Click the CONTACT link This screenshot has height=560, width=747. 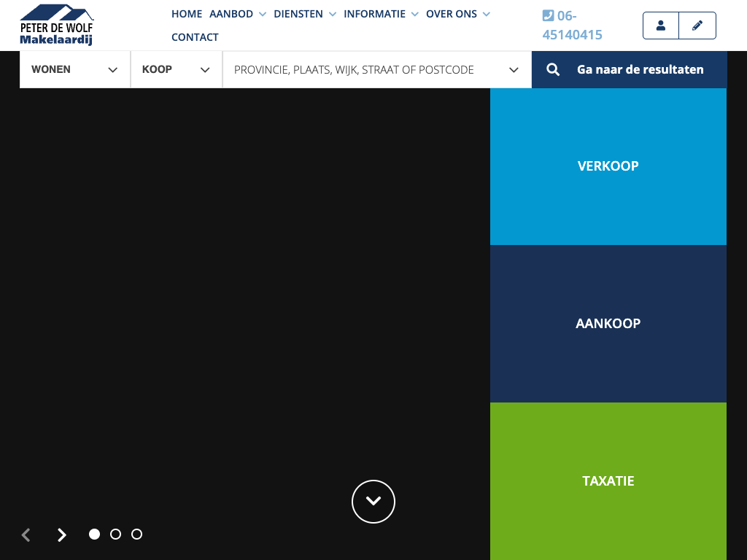(x=195, y=37)
